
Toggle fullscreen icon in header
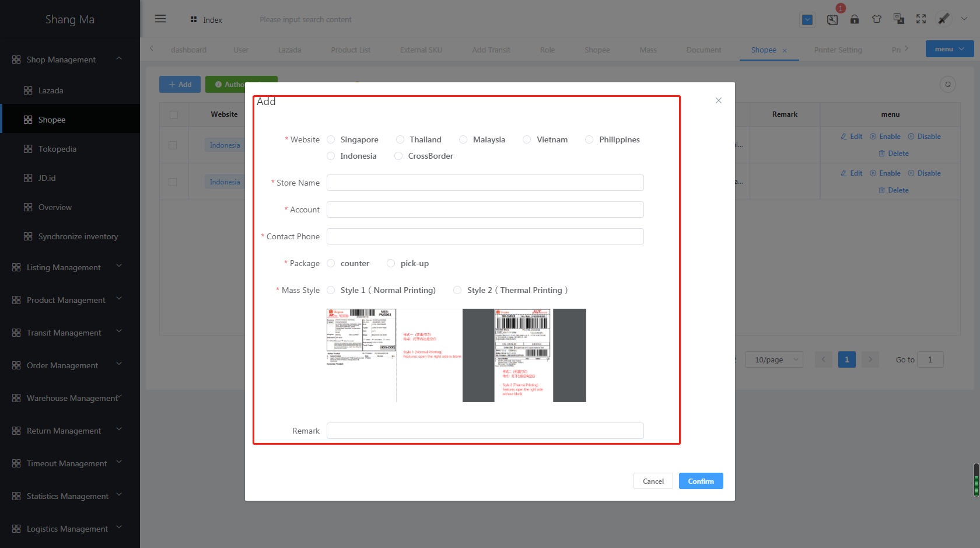[x=921, y=19]
